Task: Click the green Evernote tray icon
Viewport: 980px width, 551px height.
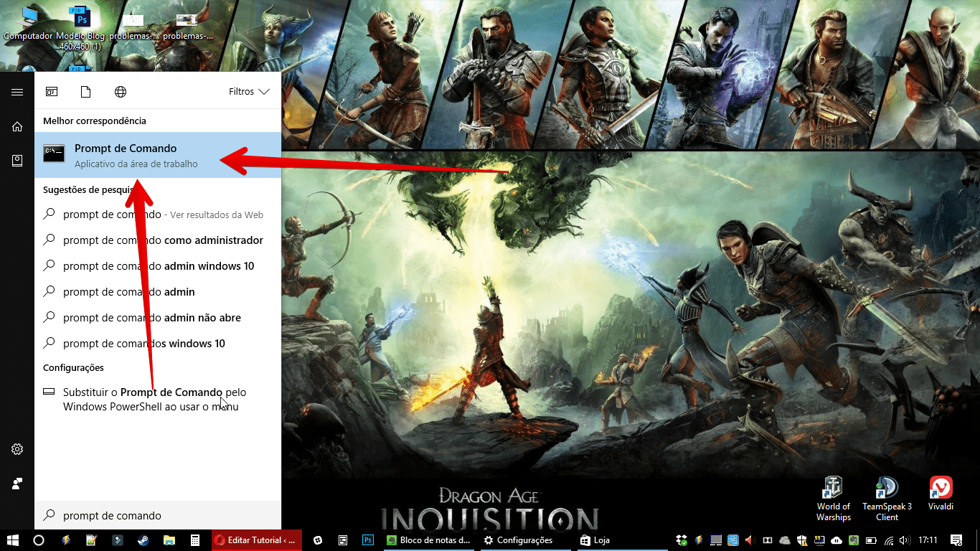Action: tap(854, 540)
